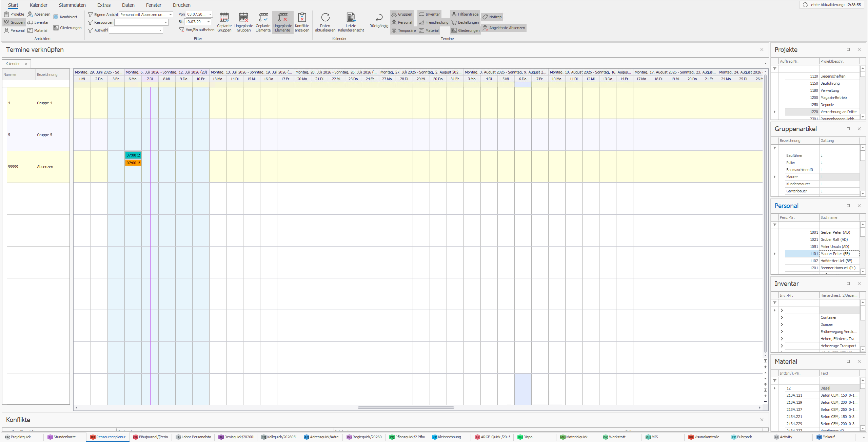The width and height of the screenshot is (868, 442).
Task: Open Ressourcen filter dropdown
Action: click(x=165, y=22)
